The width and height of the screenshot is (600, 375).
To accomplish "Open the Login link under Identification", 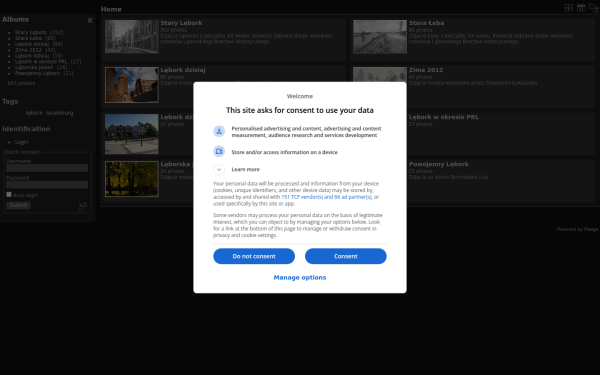I will (21, 142).
